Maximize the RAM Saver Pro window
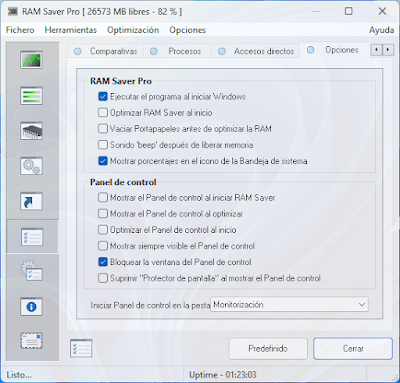This screenshot has width=400, height=383. [x=349, y=11]
